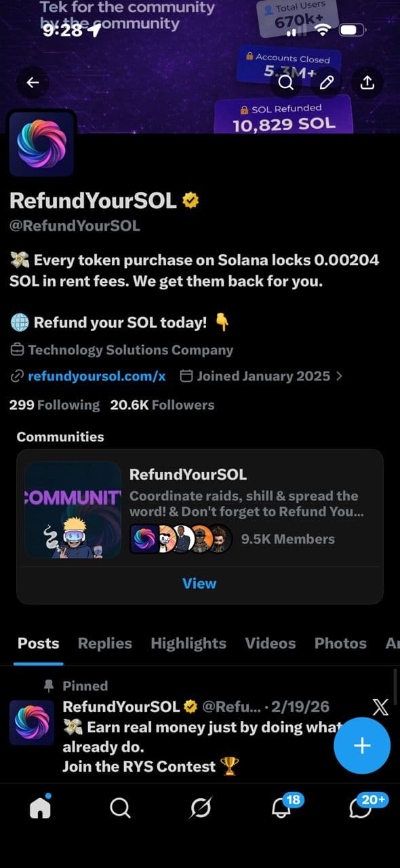Image resolution: width=400 pixels, height=868 pixels.
Task: Open the search icon on the profile
Action: click(x=285, y=82)
